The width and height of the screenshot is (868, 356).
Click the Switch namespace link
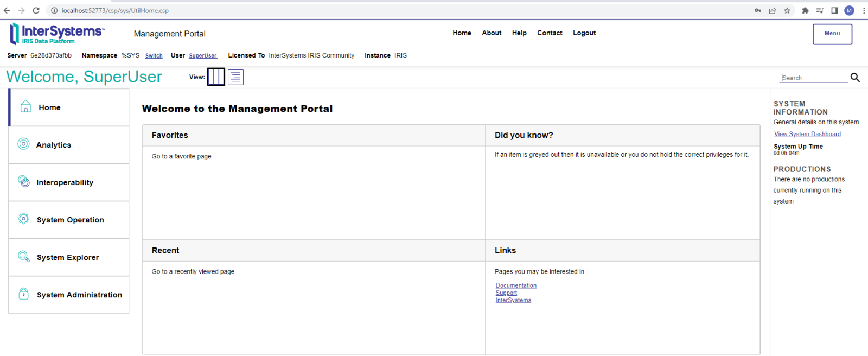154,56
